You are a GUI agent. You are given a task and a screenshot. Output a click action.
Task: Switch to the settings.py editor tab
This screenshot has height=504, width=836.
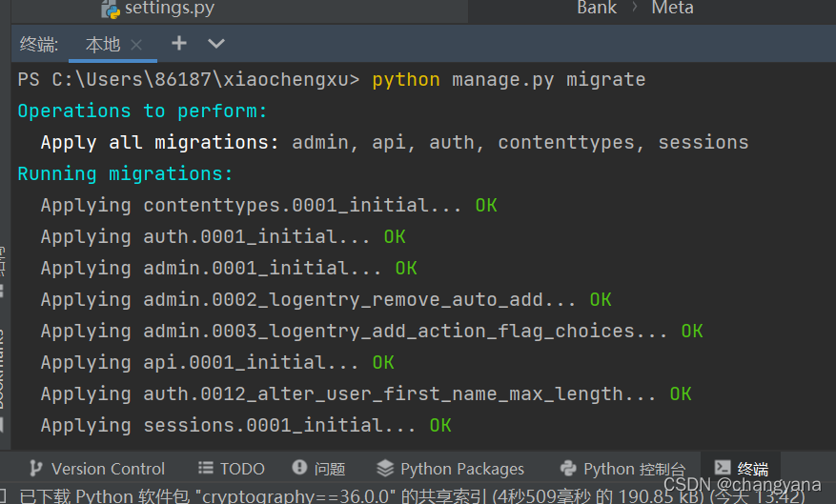[x=170, y=8]
